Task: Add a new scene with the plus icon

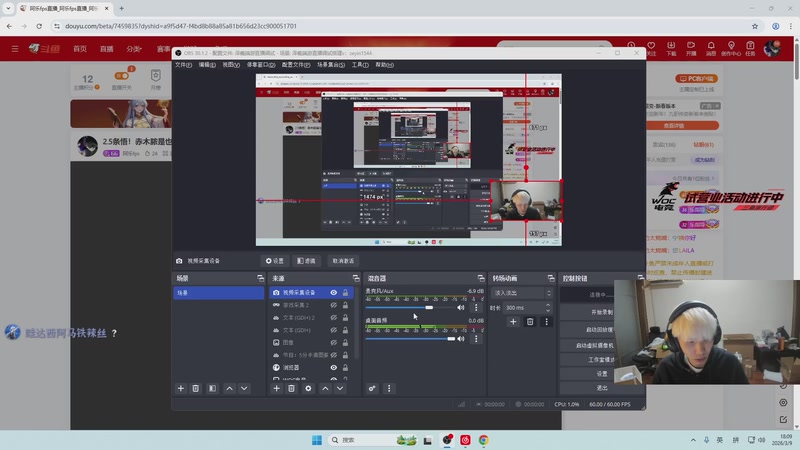Action: [x=181, y=388]
